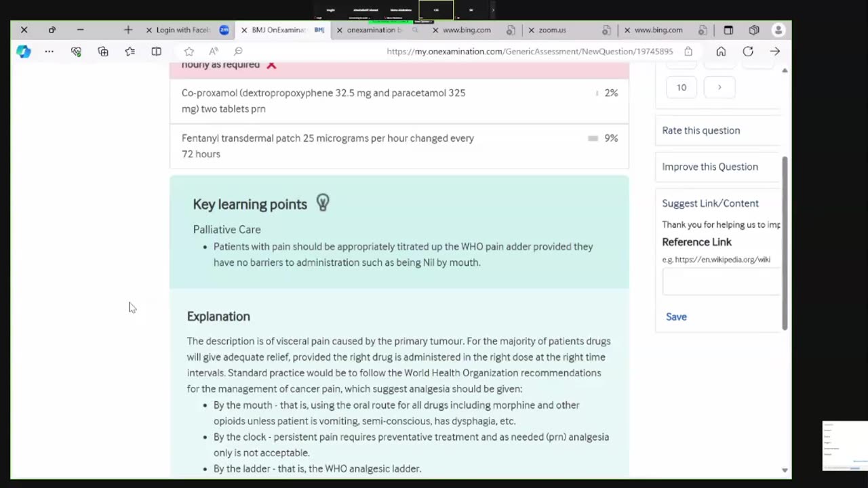
Task: Select the Co-proxamol answer row
Action: pos(399,101)
